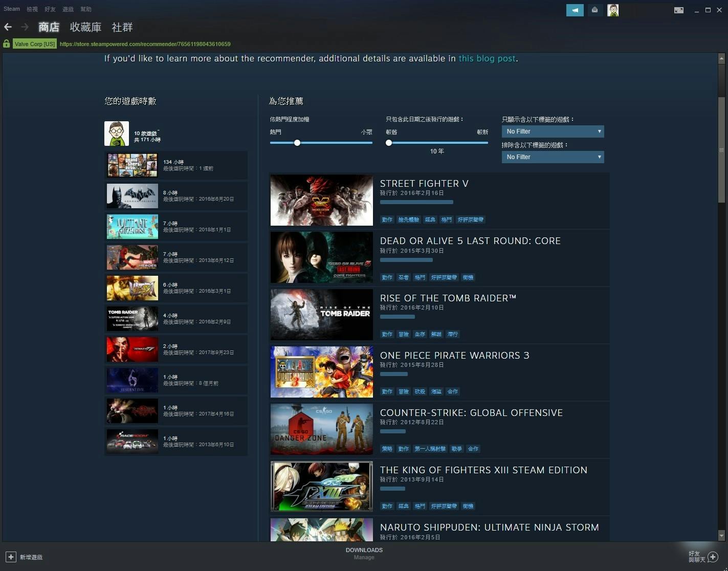The height and width of the screenshot is (571, 728).
Task: Enter Big Picture mode
Action: (x=679, y=10)
